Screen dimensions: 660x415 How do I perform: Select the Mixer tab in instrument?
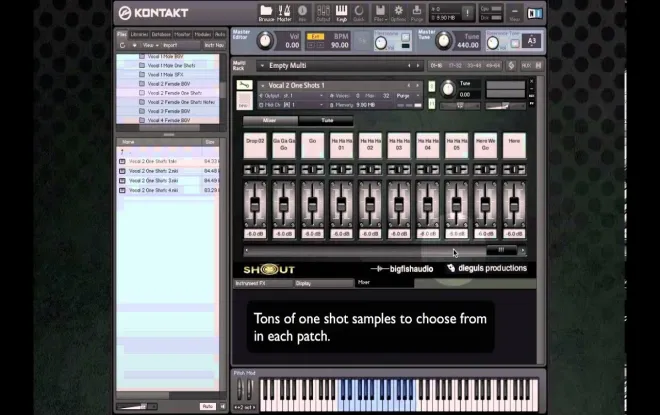coord(270,120)
